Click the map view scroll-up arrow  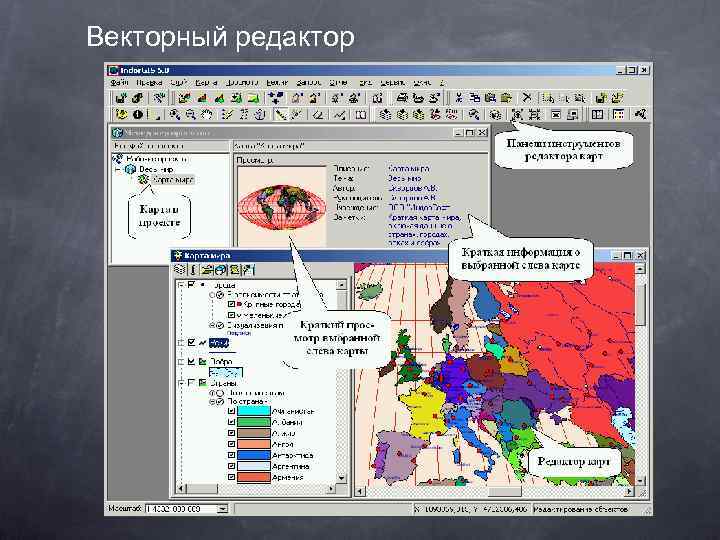pos(640,269)
